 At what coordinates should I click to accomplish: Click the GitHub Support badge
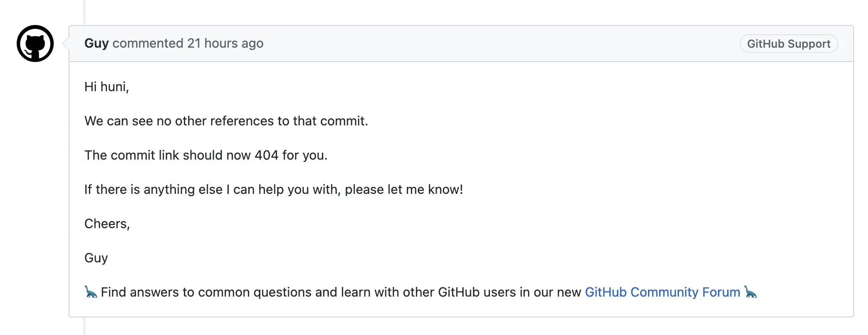(x=788, y=44)
